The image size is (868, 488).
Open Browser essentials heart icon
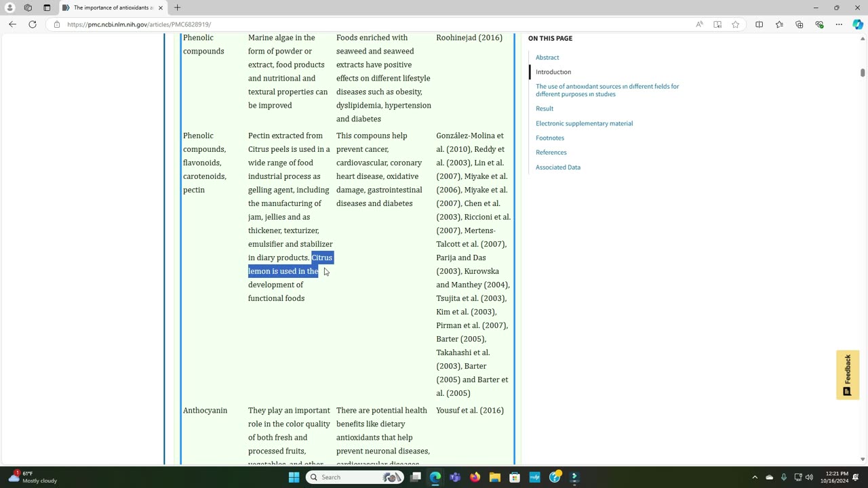tap(819, 24)
